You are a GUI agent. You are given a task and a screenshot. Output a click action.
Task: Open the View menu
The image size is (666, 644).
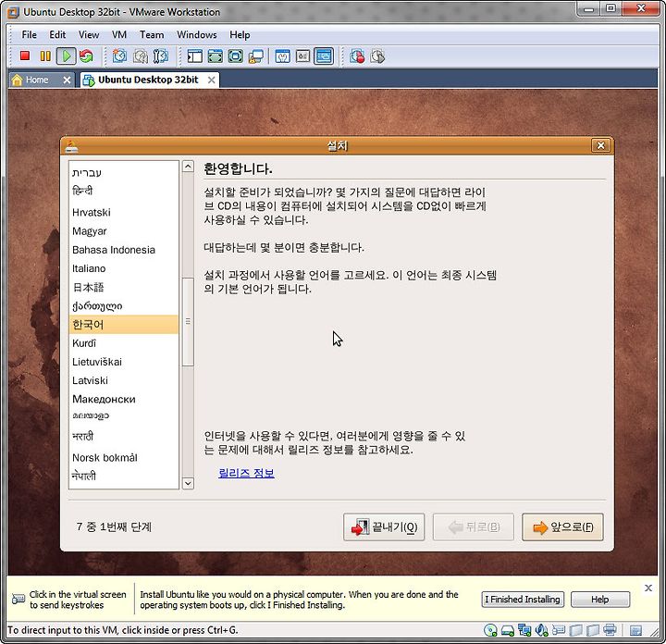pyautogui.click(x=89, y=35)
